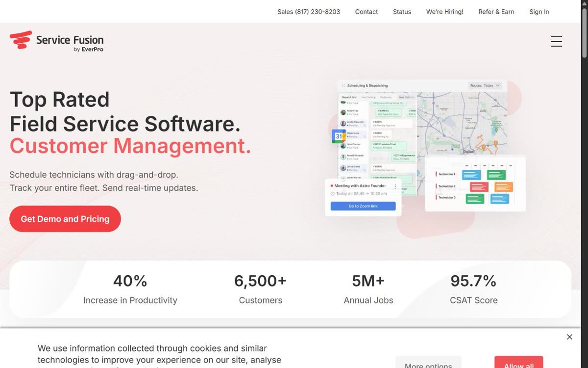Click the Customer Management. heading text

(130, 146)
